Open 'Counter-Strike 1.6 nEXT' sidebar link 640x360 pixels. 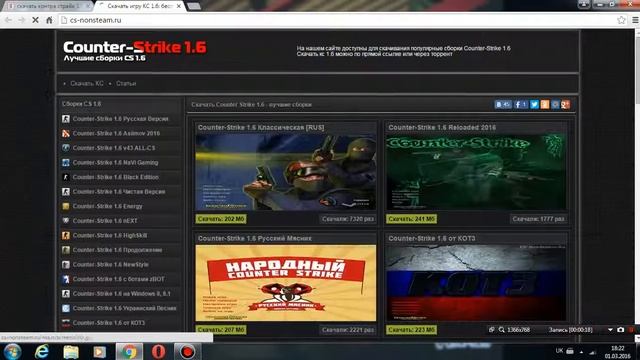pos(105,221)
